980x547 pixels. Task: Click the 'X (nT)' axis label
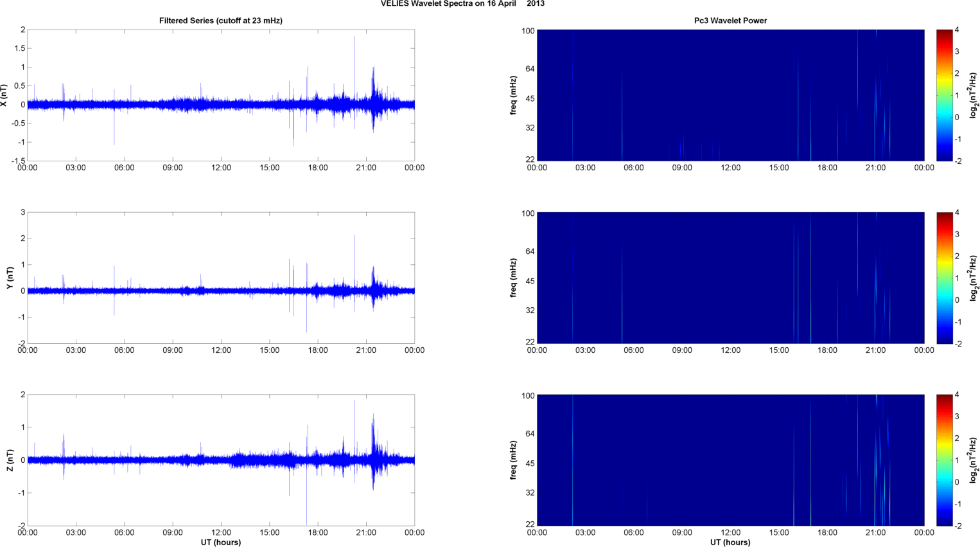(4, 95)
